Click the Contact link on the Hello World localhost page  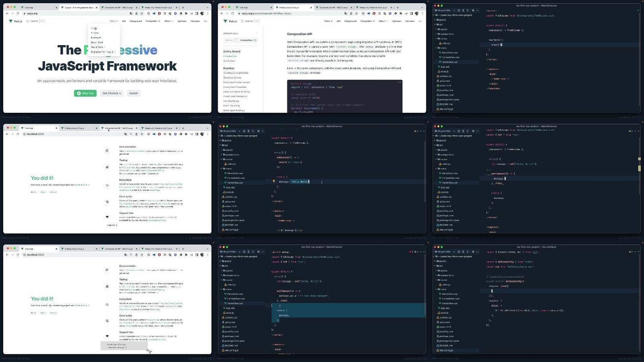click(x=54, y=192)
